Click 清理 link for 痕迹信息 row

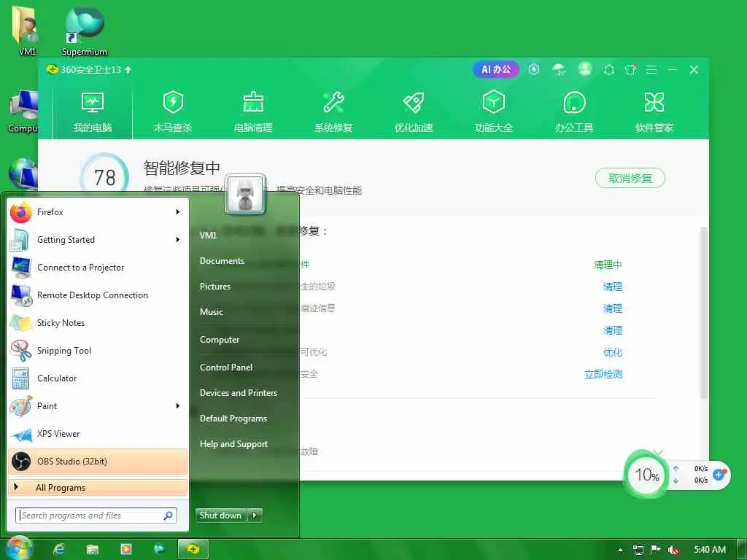tap(612, 308)
